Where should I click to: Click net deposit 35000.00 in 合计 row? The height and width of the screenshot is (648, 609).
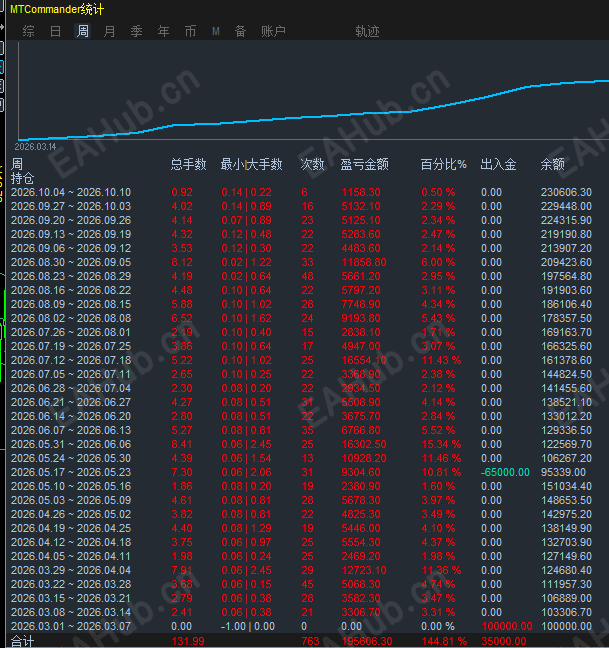pos(504,641)
